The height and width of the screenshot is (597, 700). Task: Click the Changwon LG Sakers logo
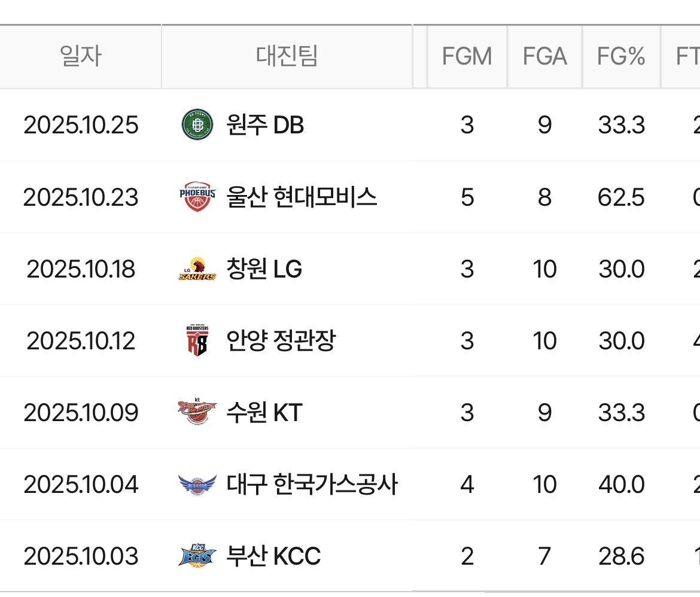coord(197,269)
